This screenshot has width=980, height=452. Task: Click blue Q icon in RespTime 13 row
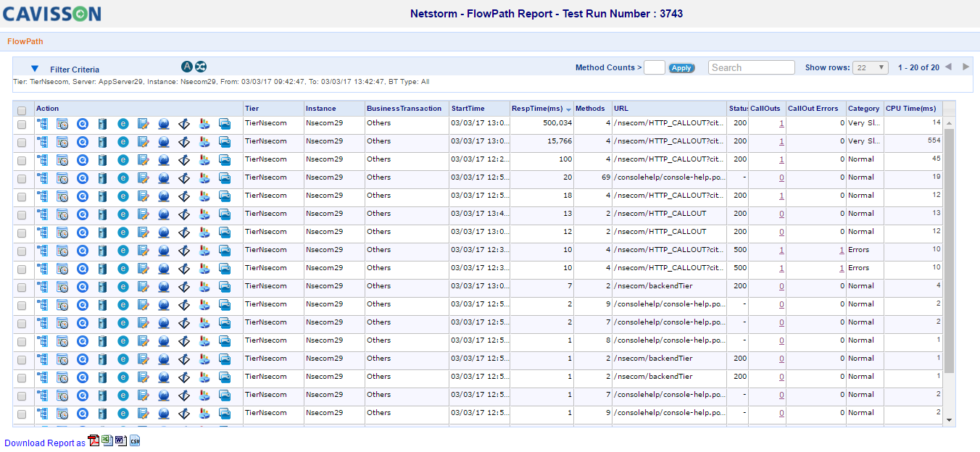[x=83, y=214]
